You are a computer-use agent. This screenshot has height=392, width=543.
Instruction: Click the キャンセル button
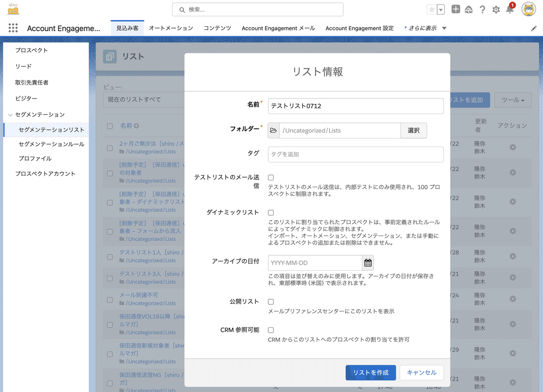(422, 373)
